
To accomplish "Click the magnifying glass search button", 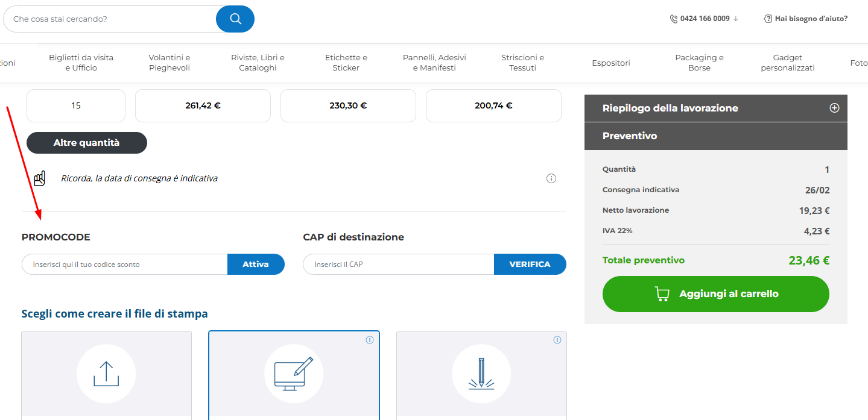I will tap(235, 19).
